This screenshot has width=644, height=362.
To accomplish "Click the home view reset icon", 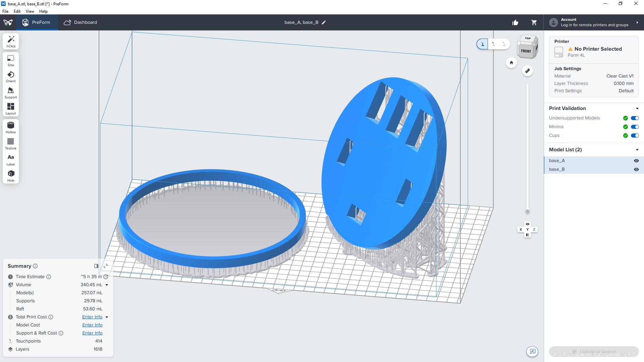I will click(x=511, y=63).
